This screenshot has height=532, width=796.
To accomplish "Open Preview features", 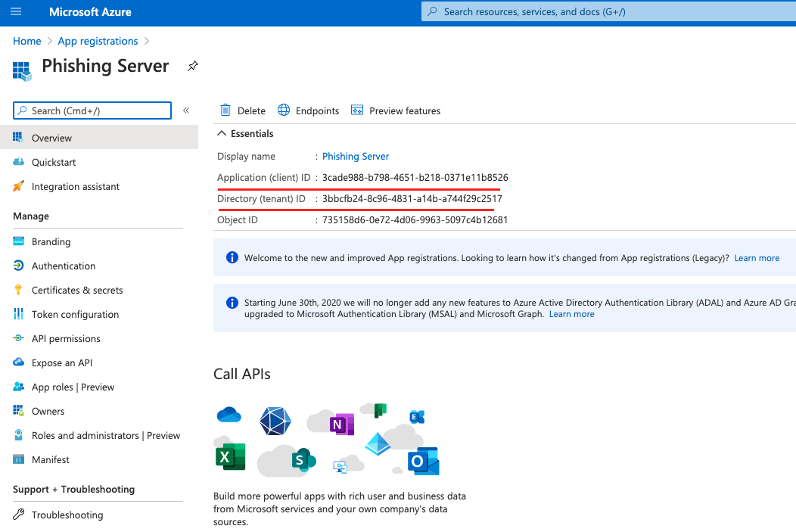I will (x=396, y=110).
